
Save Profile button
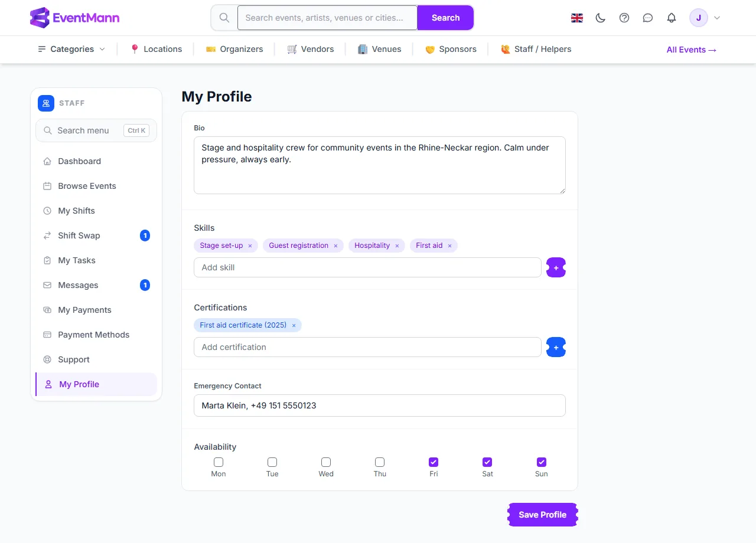pyautogui.click(x=542, y=515)
